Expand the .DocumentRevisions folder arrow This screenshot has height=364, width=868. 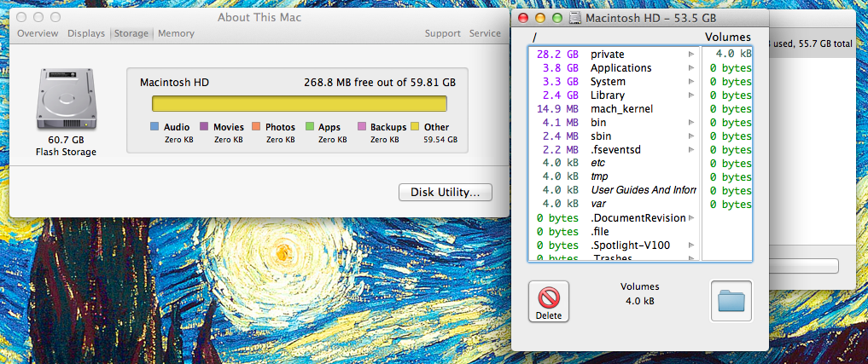tap(690, 217)
